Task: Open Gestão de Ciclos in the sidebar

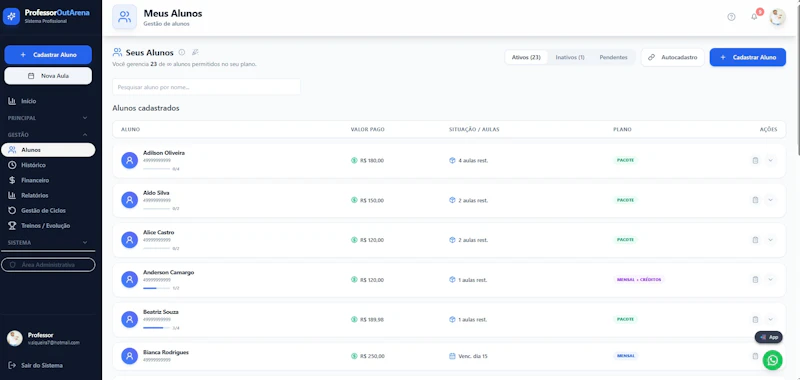Action: tap(48, 210)
